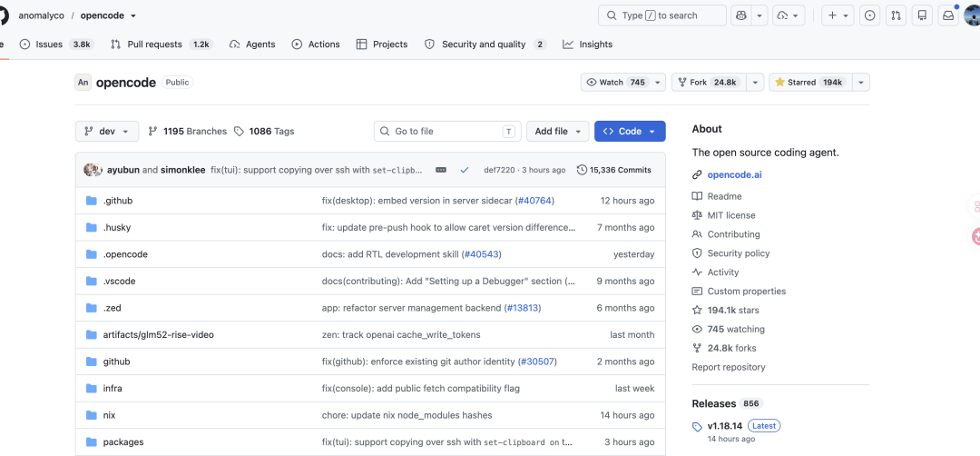Image resolution: width=980 pixels, height=456 pixels.
Task: Click the .husky folder icon
Action: (92, 228)
